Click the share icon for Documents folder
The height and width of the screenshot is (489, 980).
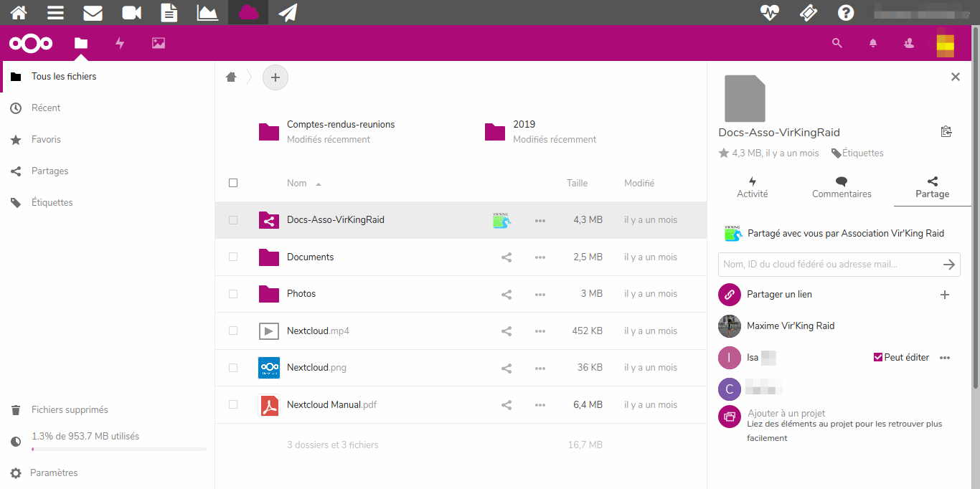(x=507, y=257)
